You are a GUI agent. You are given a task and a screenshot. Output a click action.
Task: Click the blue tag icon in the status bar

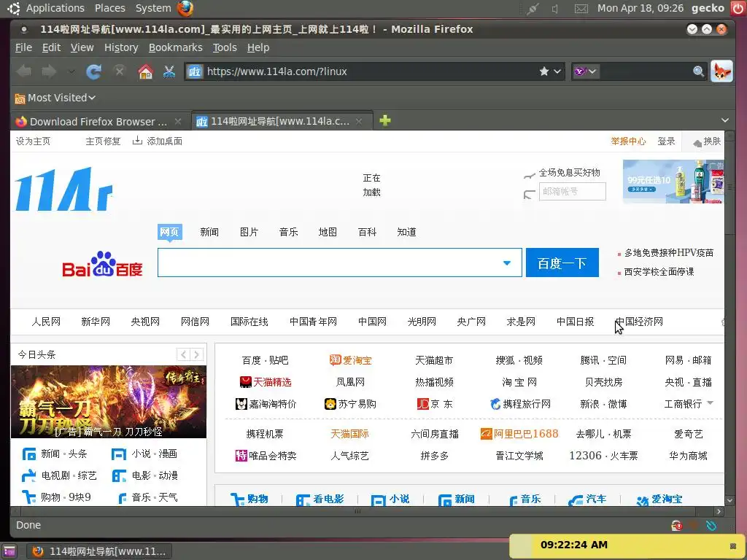pyautogui.click(x=711, y=526)
